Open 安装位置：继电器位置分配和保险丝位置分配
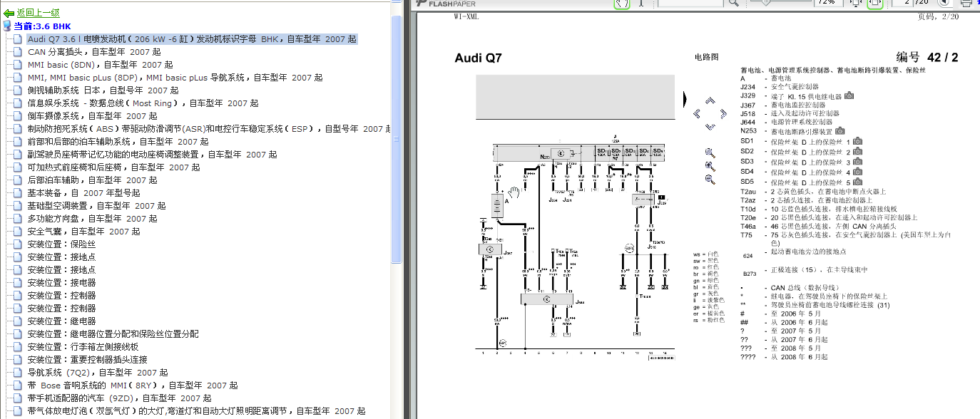 point(113,334)
